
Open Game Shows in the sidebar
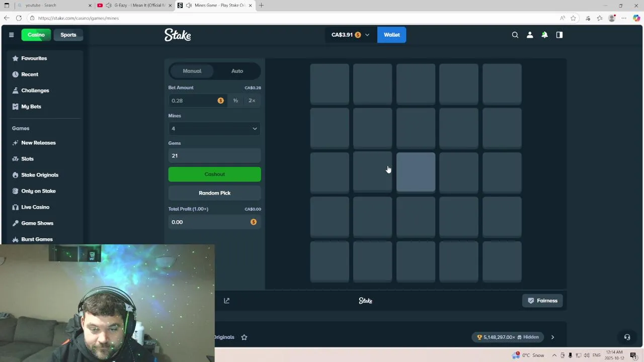pos(37,223)
